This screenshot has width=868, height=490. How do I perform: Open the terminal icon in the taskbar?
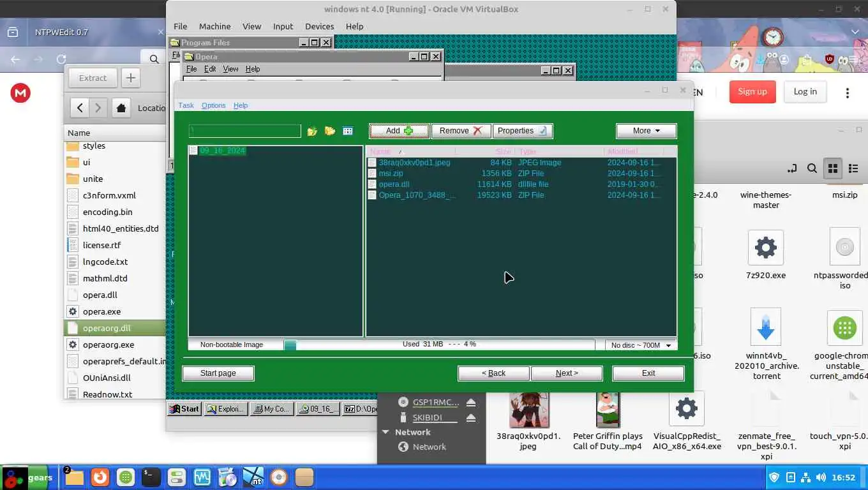coord(151,477)
